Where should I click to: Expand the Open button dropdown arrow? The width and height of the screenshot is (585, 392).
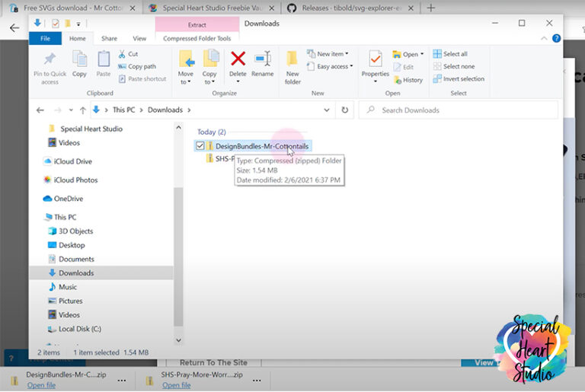[422, 54]
